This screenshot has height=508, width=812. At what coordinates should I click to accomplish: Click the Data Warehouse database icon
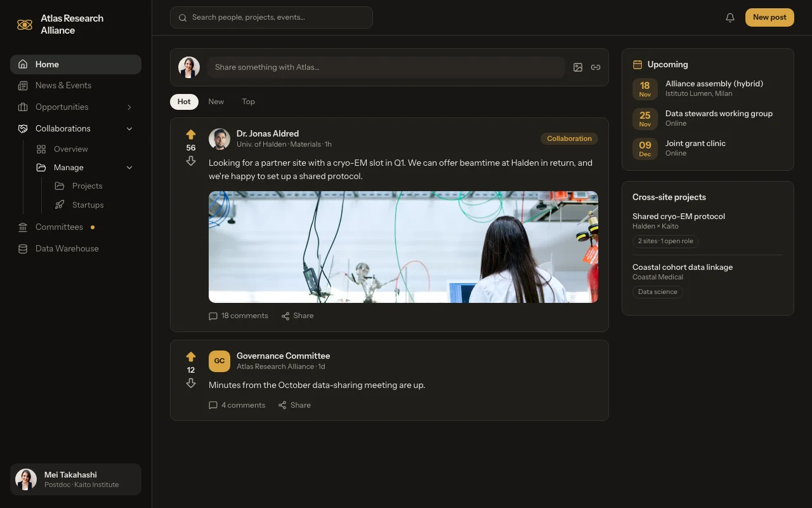[23, 249]
